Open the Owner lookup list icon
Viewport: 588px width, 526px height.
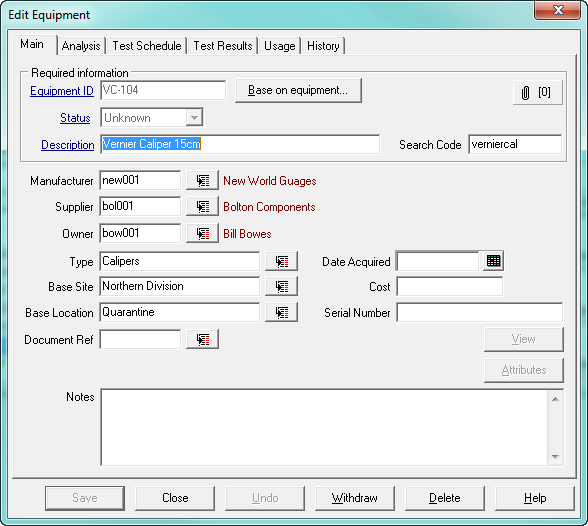click(x=202, y=233)
